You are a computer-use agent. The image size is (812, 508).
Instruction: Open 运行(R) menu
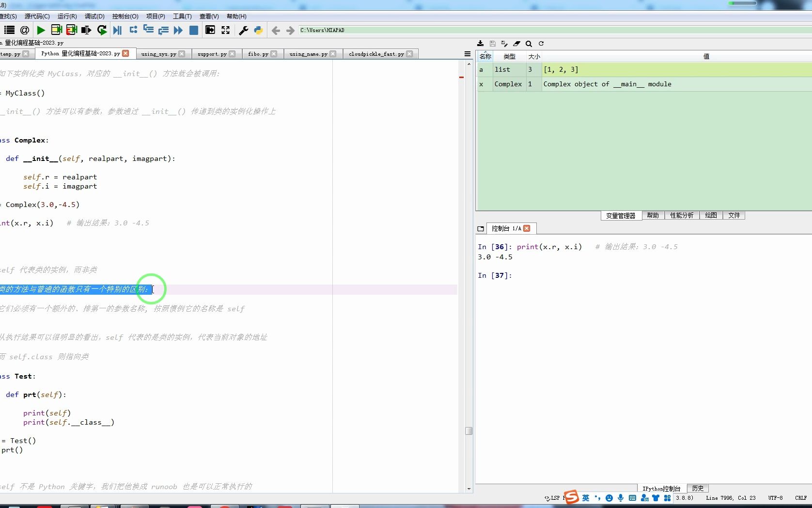coord(67,16)
